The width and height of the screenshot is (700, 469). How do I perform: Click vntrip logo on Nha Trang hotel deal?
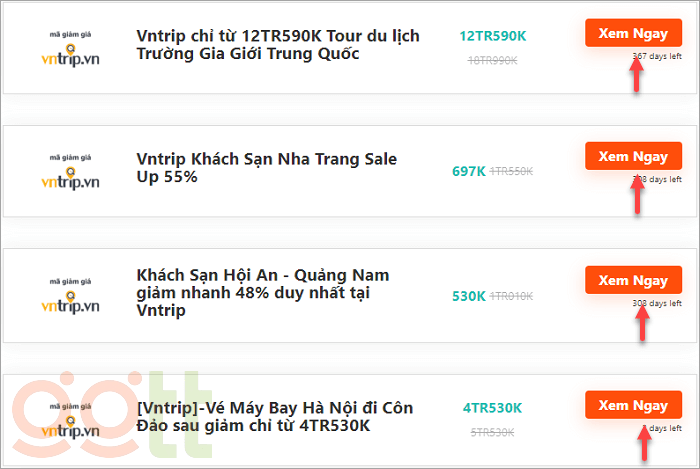pyautogui.click(x=71, y=172)
